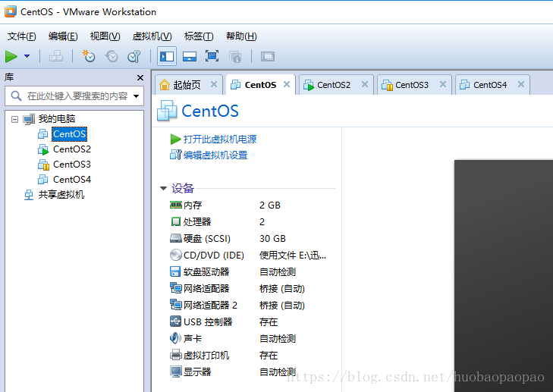Click the 显示器 display icon

pos(176,372)
